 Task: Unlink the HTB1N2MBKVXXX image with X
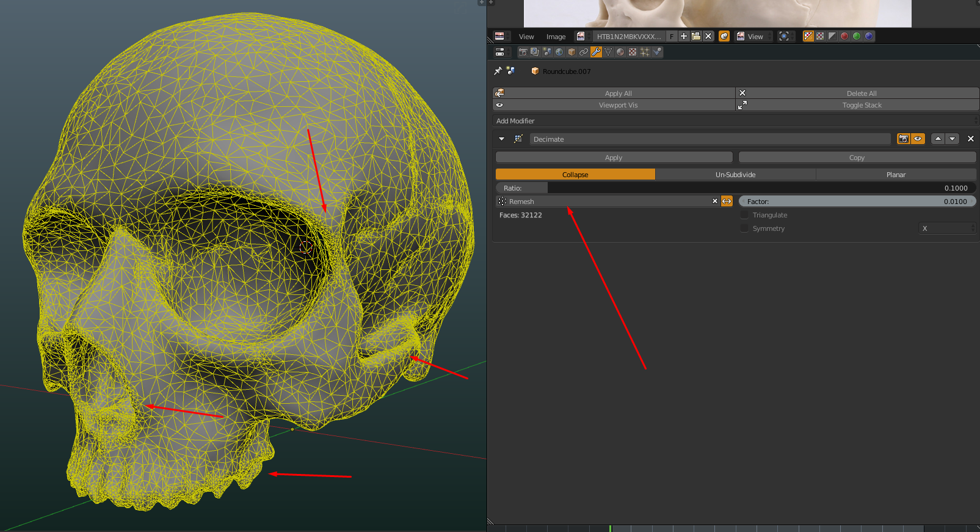(708, 36)
